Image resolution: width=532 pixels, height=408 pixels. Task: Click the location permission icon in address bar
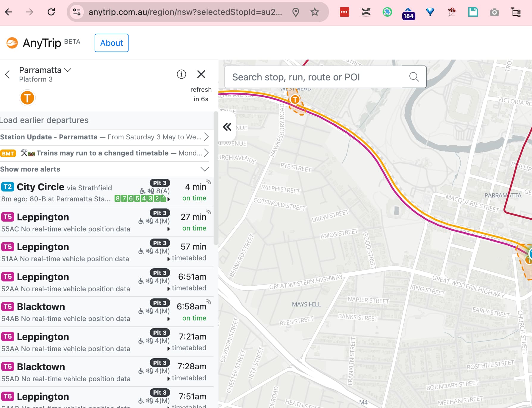(295, 12)
